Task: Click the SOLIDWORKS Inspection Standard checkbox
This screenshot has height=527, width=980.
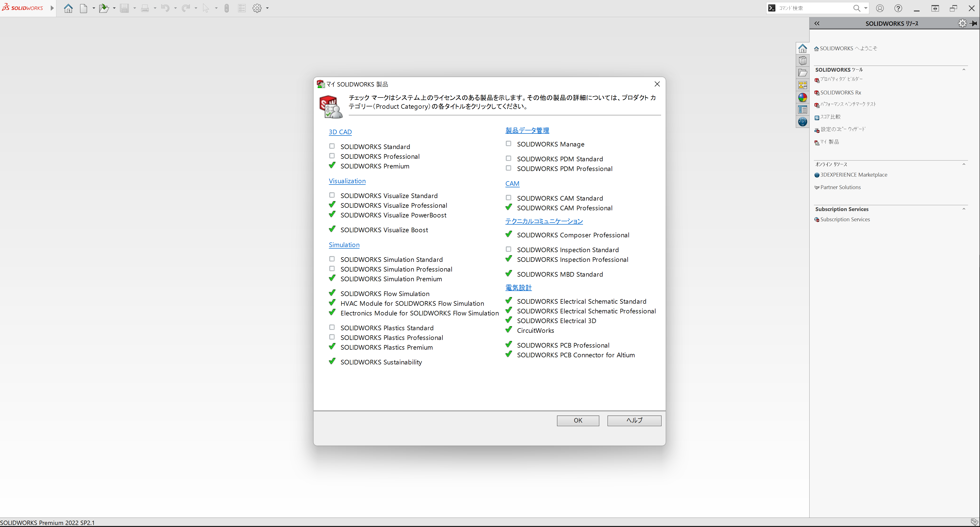Action: [x=508, y=249]
